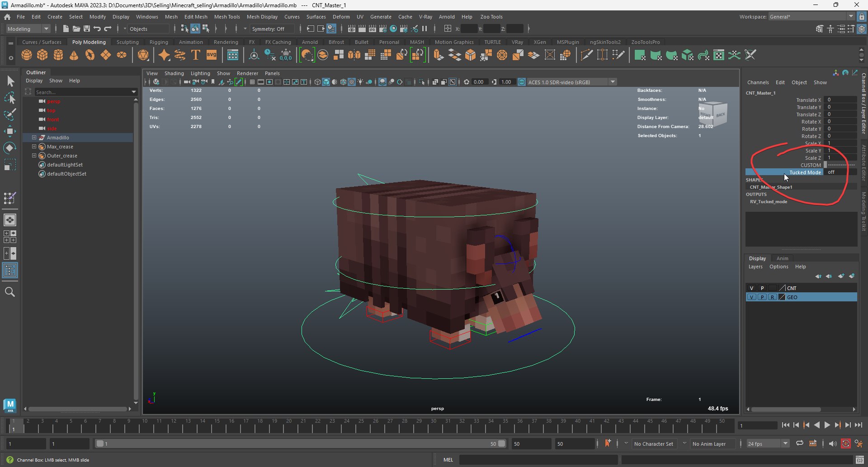
Task: Create a polygon cone from shelf
Action: (74, 55)
